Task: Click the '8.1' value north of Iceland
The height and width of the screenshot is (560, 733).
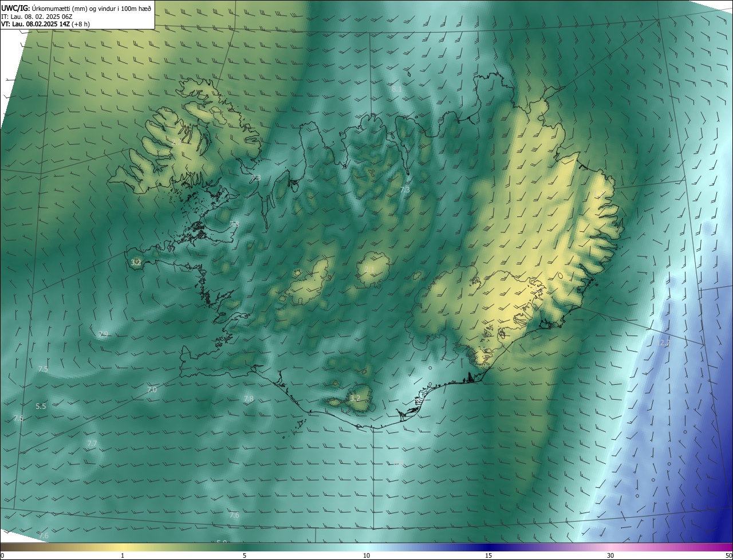Action: 397,89
